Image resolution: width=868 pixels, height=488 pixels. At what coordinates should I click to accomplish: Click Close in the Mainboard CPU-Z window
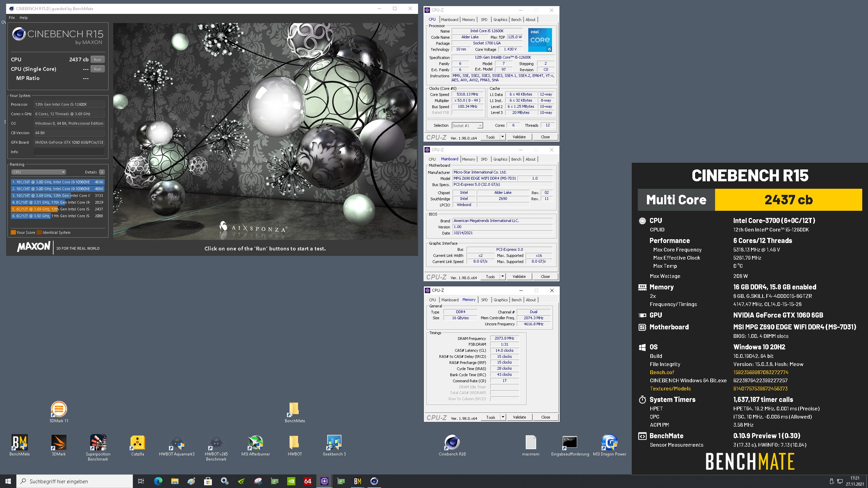[x=545, y=277]
